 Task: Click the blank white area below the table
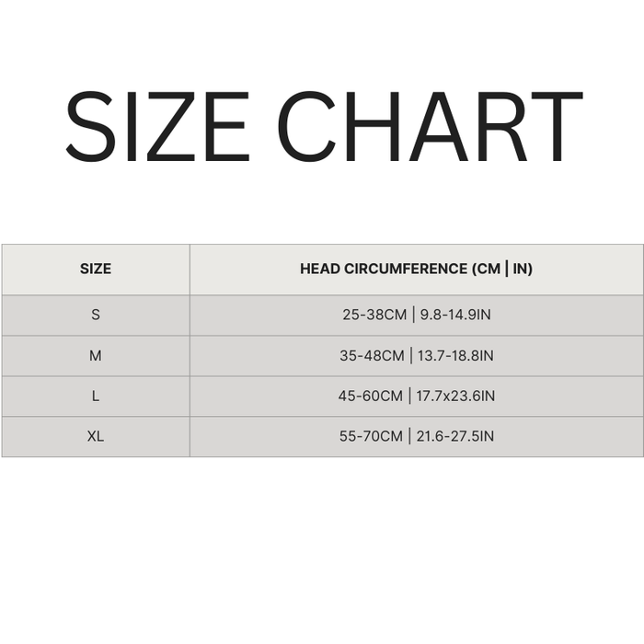click(x=322, y=552)
